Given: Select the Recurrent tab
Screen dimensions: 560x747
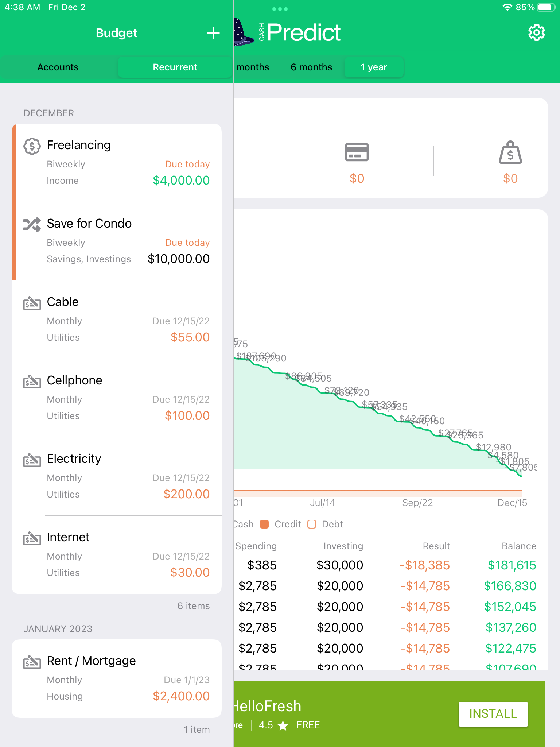Looking at the screenshot, I should point(175,67).
